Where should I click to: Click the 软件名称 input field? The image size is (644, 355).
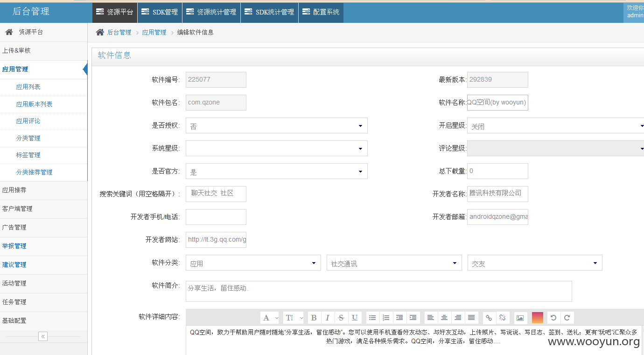(497, 103)
